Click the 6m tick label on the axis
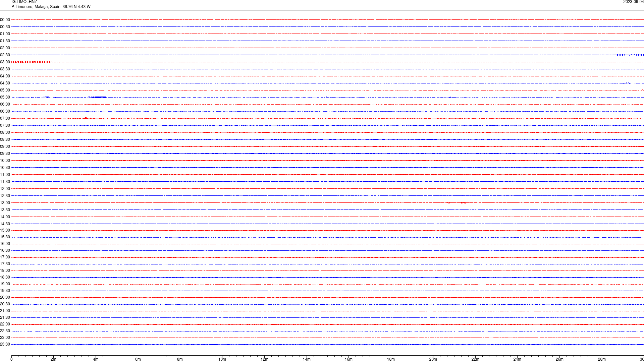The image size is (644, 362). coord(138,359)
